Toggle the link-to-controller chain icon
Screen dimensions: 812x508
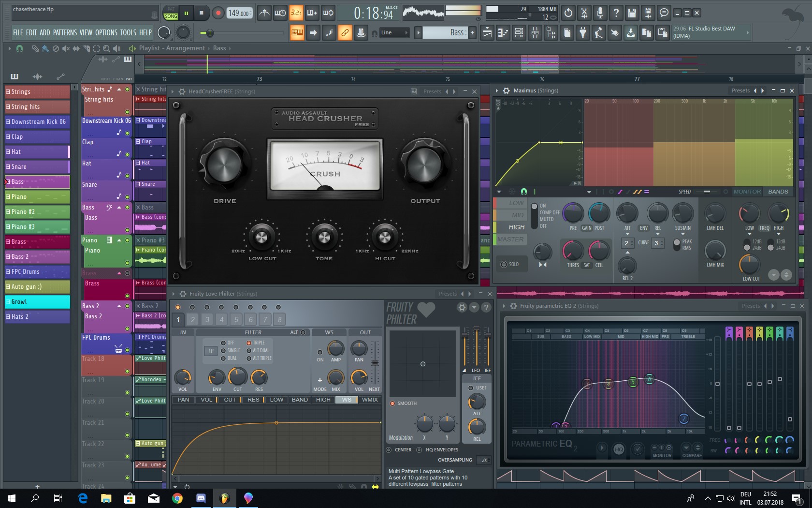point(345,33)
